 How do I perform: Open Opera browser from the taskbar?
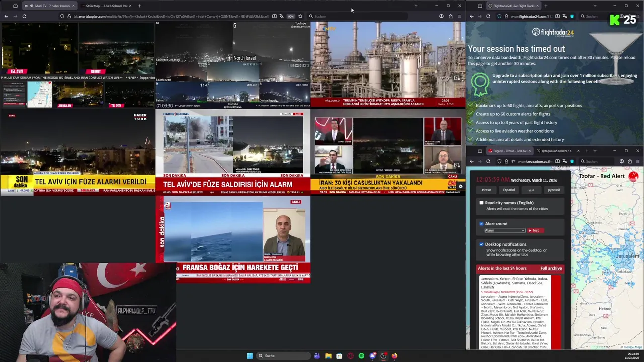(x=350, y=356)
